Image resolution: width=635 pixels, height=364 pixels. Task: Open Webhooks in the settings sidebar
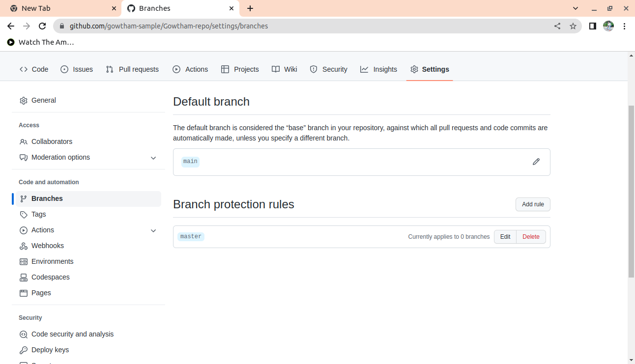tap(47, 246)
